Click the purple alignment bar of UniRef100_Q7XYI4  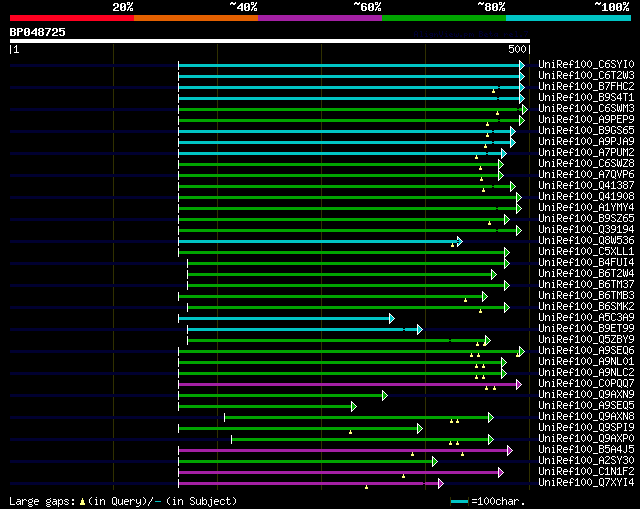(x=309, y=484)
